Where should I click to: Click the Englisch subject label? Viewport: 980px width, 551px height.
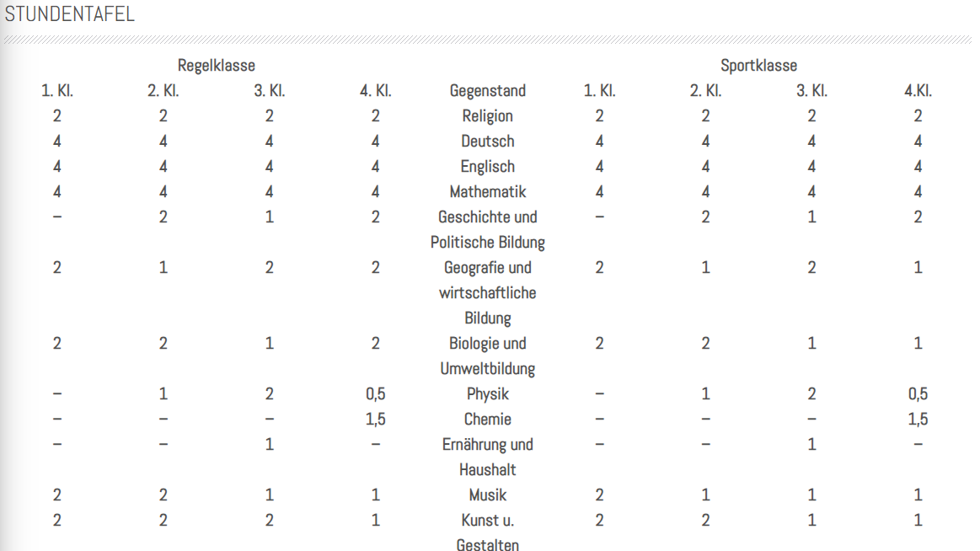click(488, 167)
